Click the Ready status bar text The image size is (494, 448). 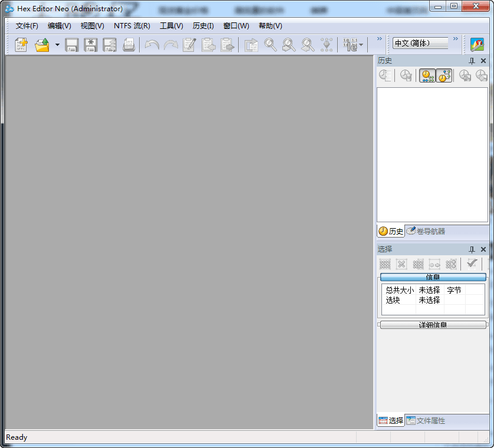(x=17, y=437)
